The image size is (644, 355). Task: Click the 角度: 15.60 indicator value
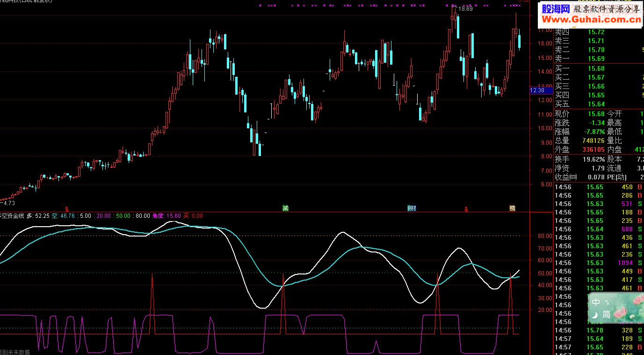click(166, 216)
